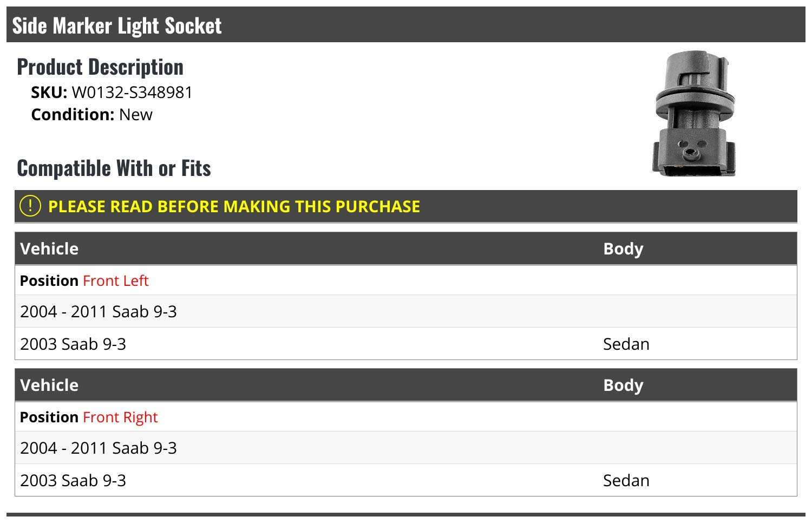Pick the 2003 Saab 9-3 row under Front Left
Image resolution: width=812 pixels, height=523 pixels.
click(73, 344)
